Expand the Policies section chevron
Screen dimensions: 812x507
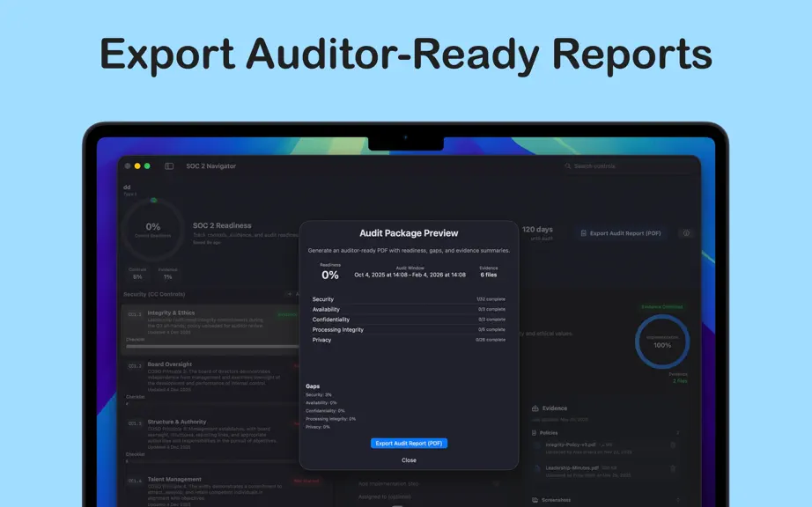point(677,433)
